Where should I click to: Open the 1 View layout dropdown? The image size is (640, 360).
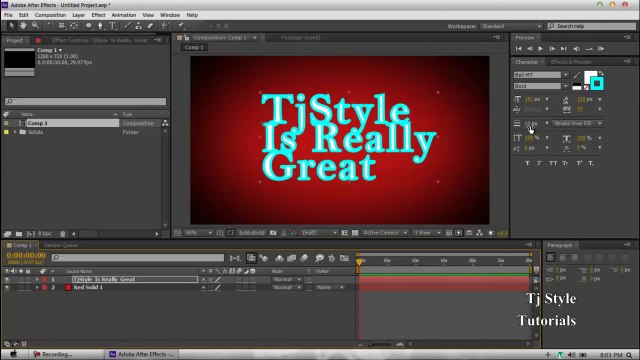click(427, 233)
